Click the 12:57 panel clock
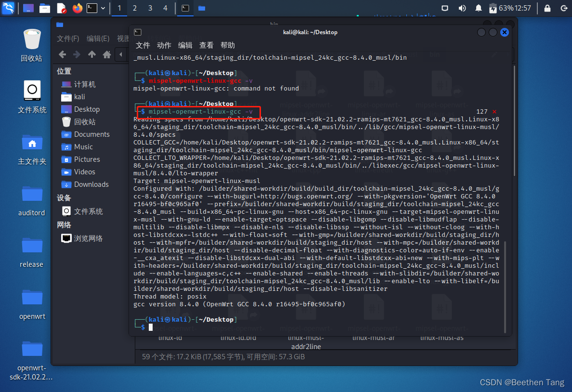 [x=523, y=8]
